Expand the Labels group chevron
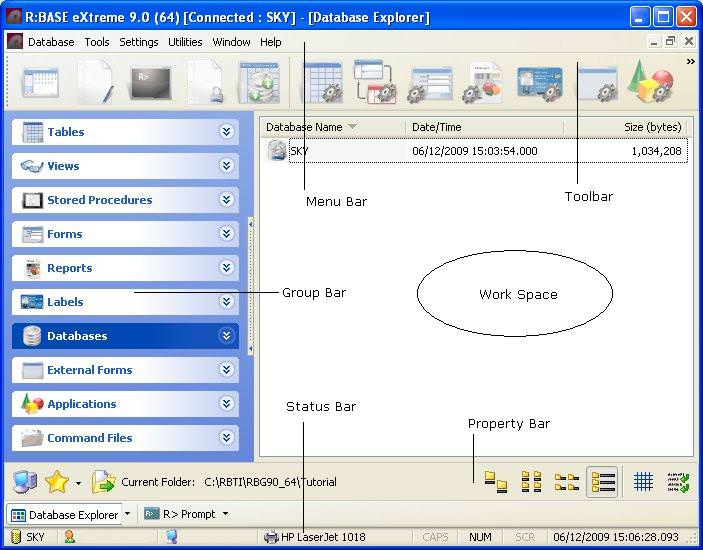The height and width of the screenshot is (550, 703). [226, 302]
